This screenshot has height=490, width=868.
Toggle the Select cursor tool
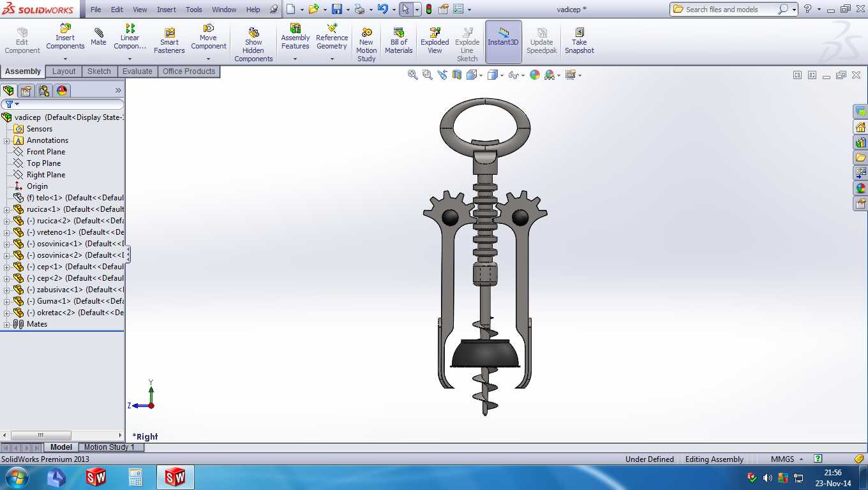406,9
